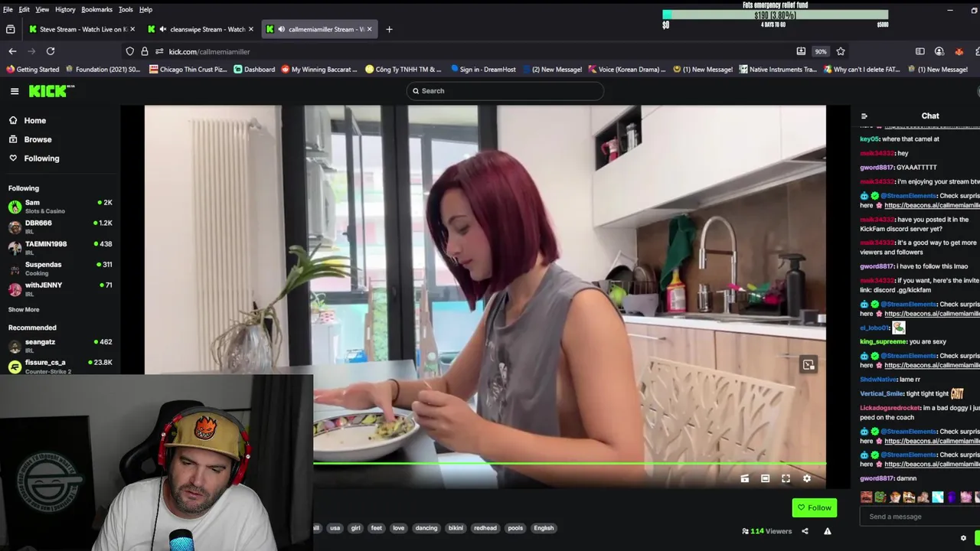Enter fullscreen mode on the video player
Viewport: 980px width, 551px height.
786,478
